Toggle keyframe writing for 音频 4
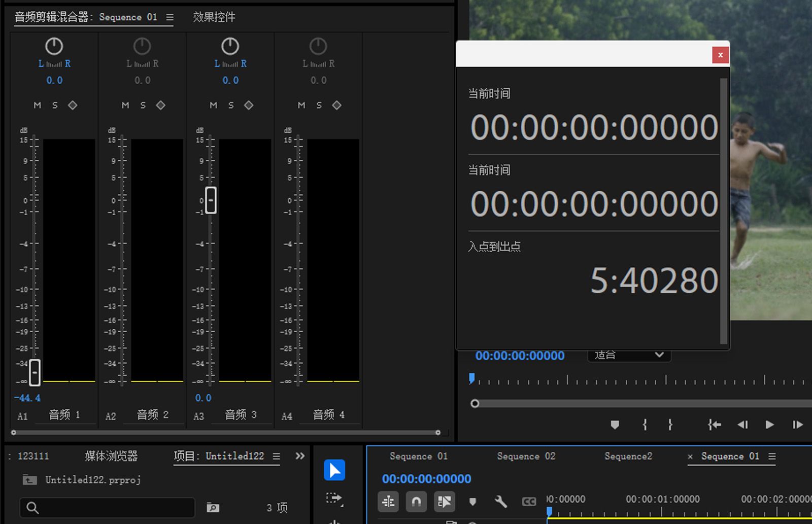The image size is (812, 524). pos(337,105)
